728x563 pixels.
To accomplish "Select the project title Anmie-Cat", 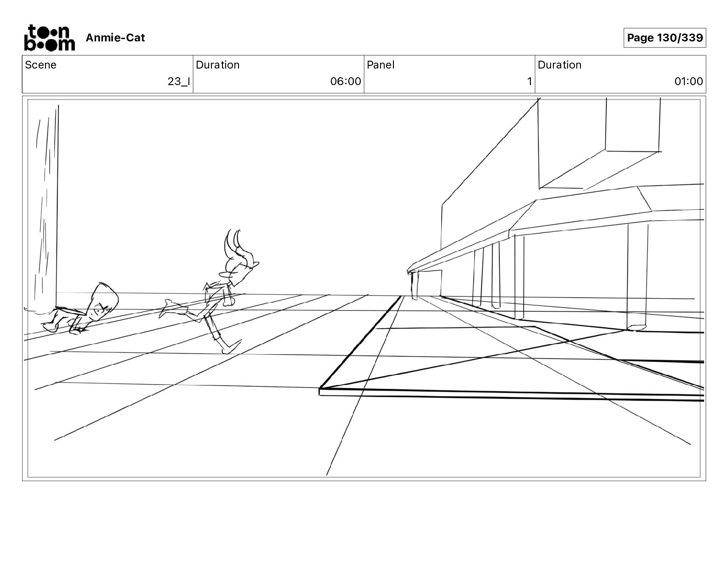I will pos(115,38).
